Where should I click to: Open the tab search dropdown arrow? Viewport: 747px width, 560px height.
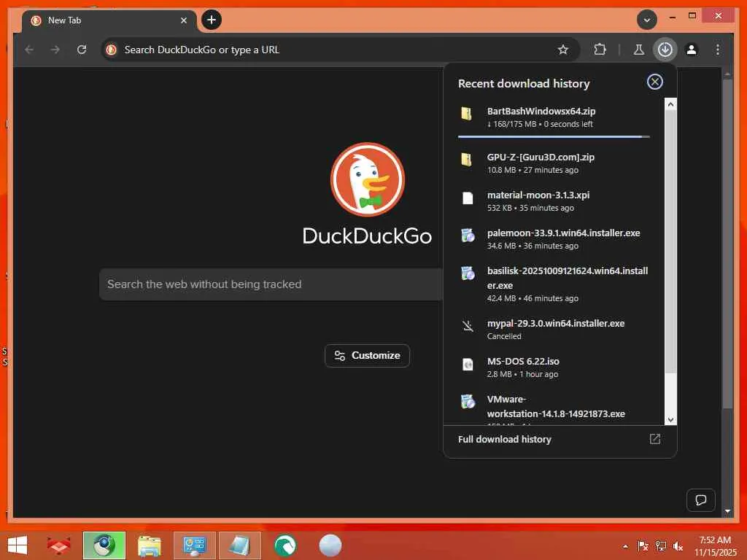pyautogui.click(x=647, y=20)
